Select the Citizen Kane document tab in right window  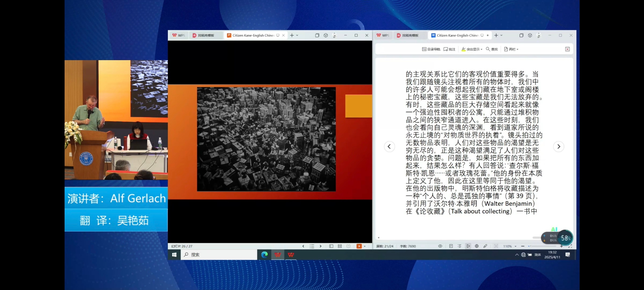pos(457,35)
